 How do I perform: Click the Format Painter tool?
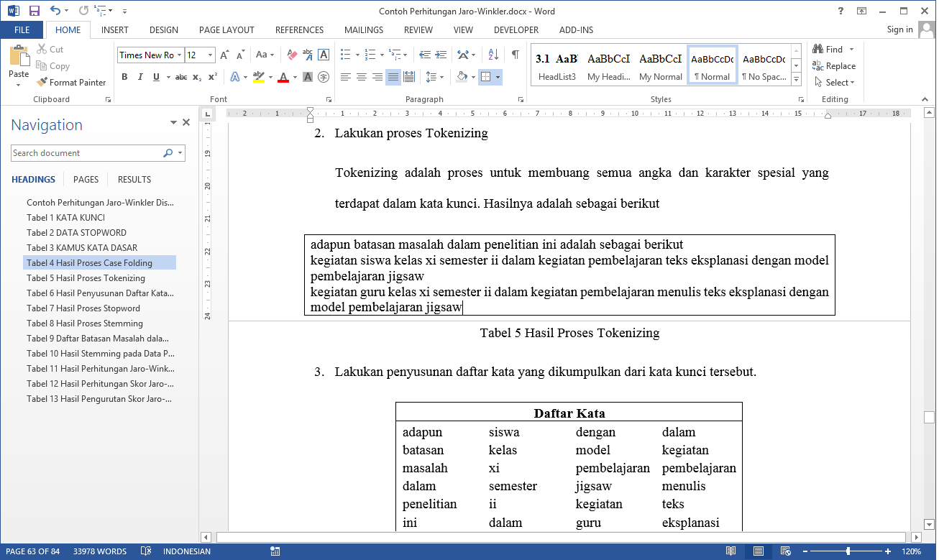71,83
